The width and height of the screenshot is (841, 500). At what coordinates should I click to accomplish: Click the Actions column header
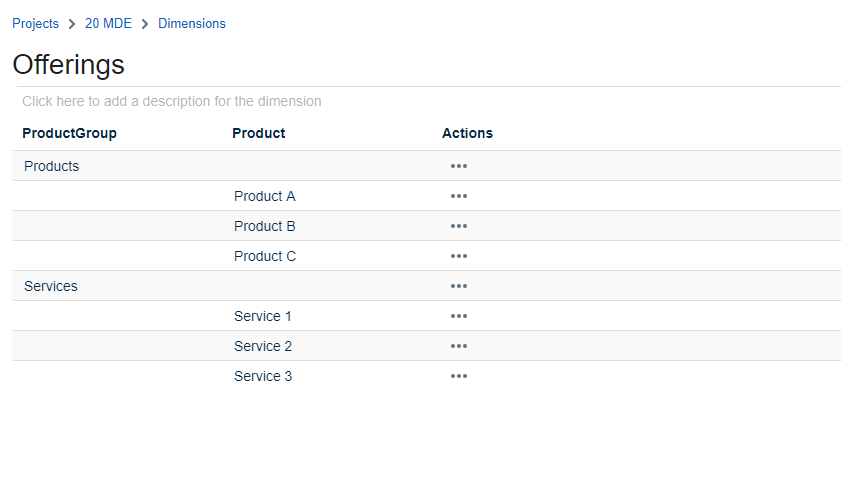coord(467,133)
